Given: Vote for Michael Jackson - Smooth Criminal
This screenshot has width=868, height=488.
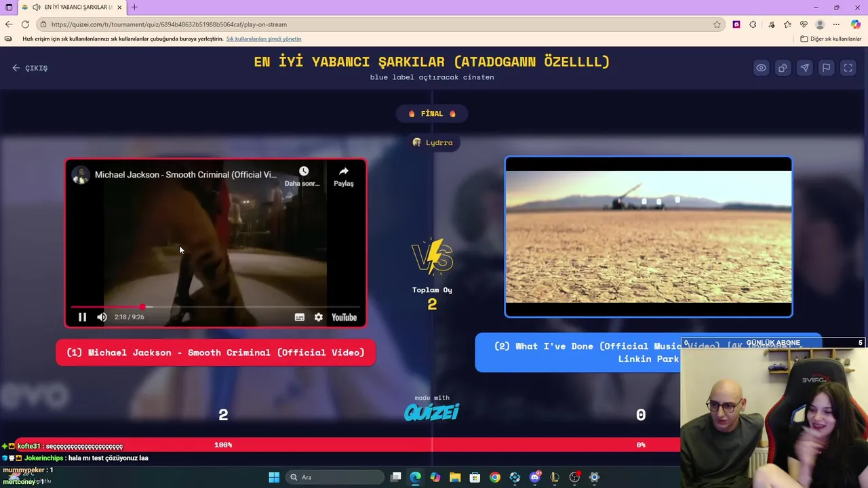Looking at the screenshot, I should click(x=216, y=352).
